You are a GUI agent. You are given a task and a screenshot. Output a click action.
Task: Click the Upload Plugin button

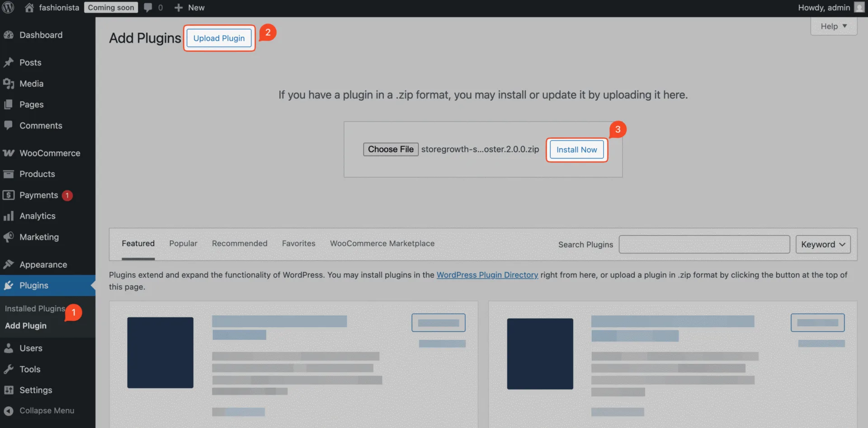[219, 38]
